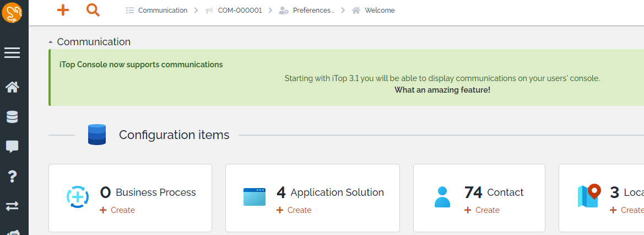
Task: Click the Application Solution window icon
Action: 255,197
